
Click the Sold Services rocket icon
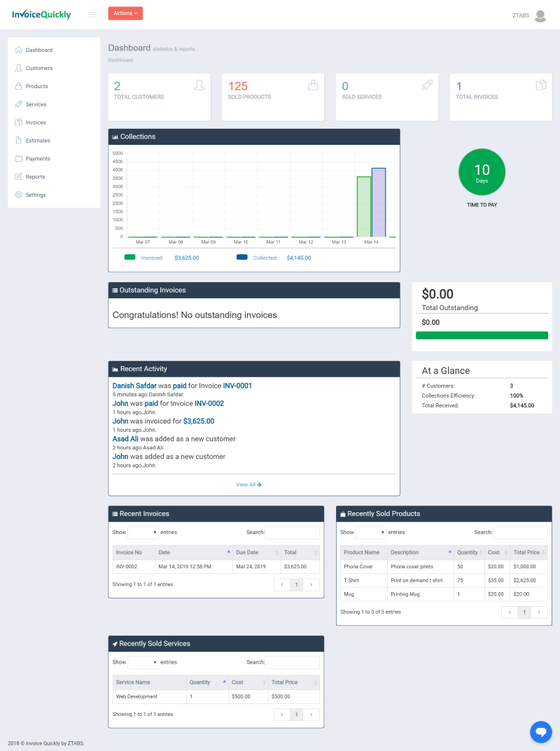pos(427,85)
